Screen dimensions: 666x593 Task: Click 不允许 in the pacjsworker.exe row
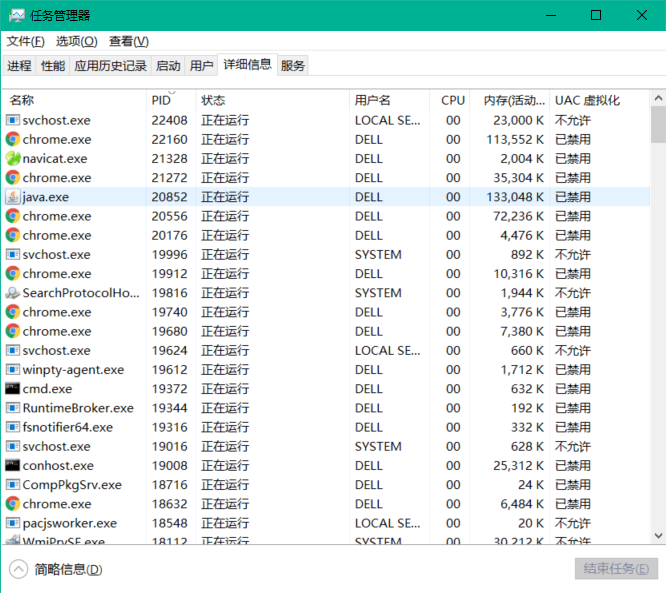coord(573,523)
